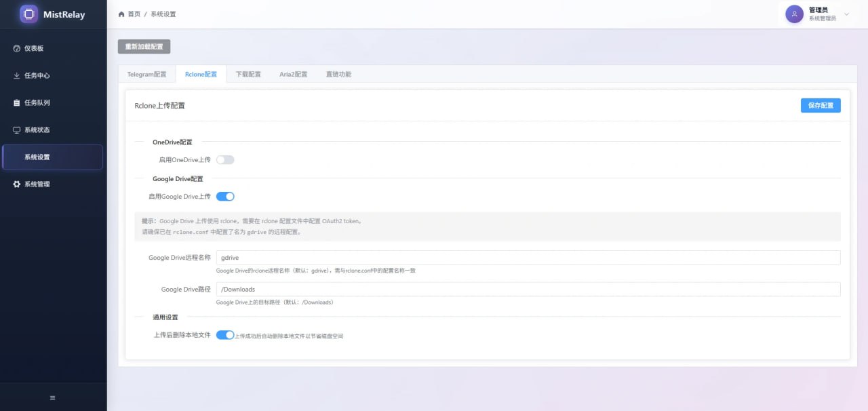This screenshot has width=868, height=411.
Task: Enable the OneDrive upload switch
Action: coord(225,159)
